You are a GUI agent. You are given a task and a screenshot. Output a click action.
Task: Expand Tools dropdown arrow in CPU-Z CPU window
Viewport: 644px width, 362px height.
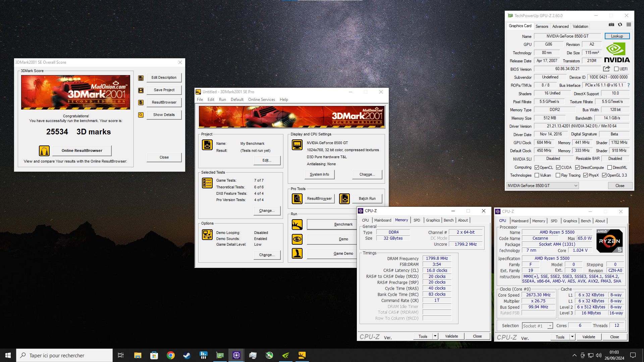click(573, 337)
